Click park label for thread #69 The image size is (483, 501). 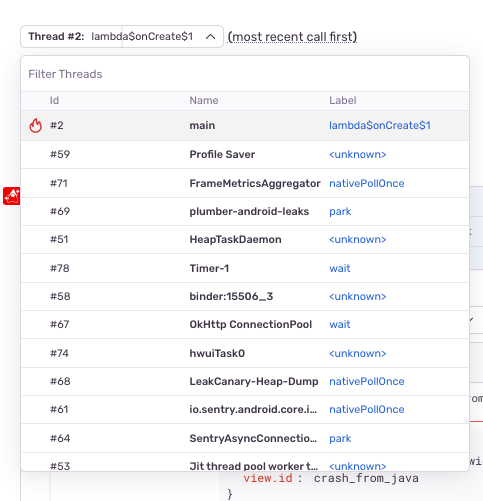tap(340, 212)
